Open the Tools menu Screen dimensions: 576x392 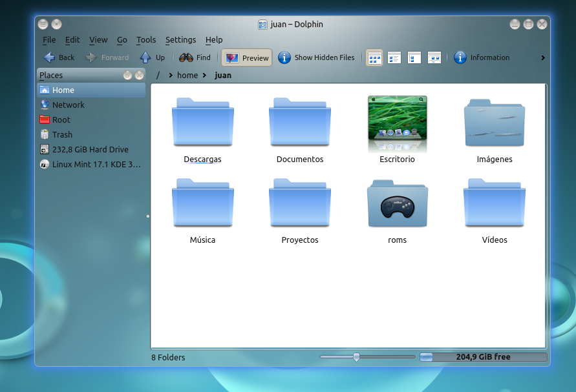(146, 39)
